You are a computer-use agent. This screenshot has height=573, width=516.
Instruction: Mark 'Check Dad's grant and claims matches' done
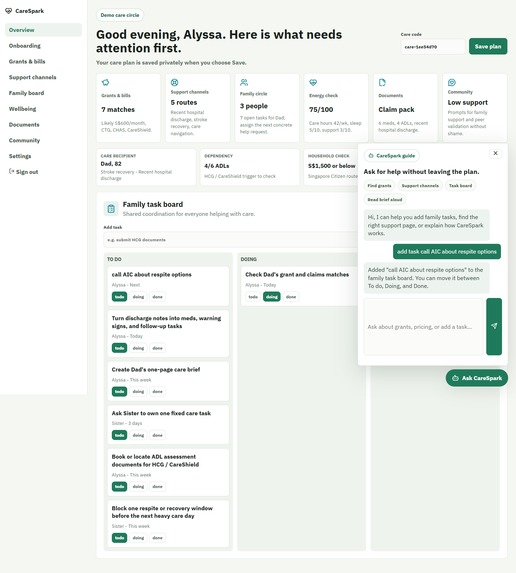[x=291, y=297]
